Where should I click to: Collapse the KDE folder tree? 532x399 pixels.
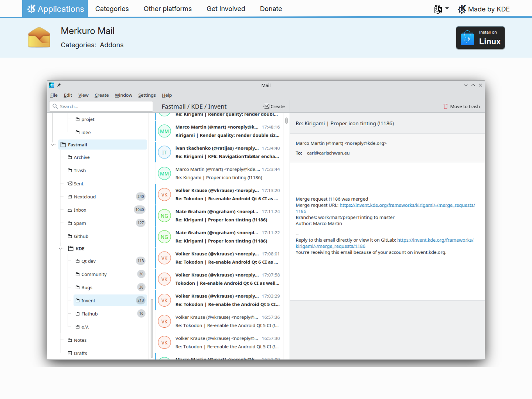tap(61, 249)
